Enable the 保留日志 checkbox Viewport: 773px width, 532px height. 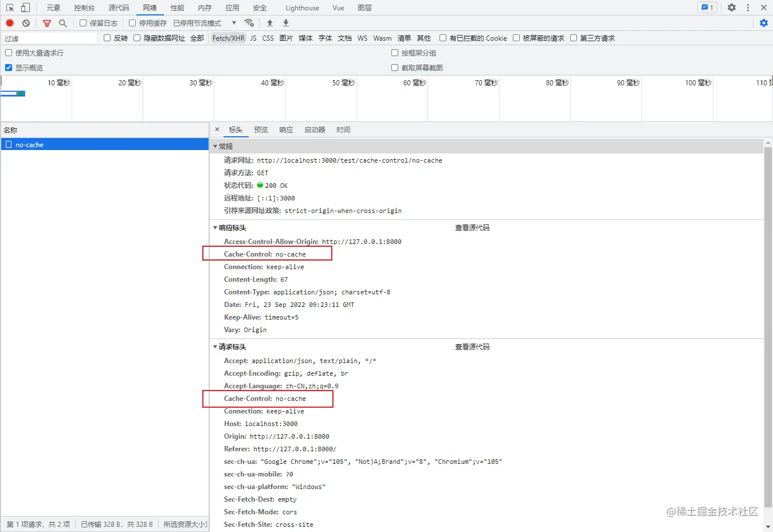(83, 23)
